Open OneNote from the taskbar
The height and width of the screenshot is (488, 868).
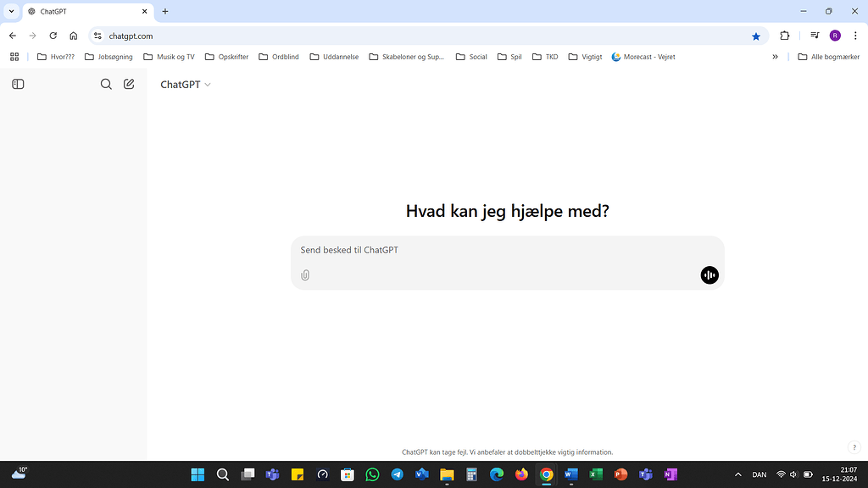[x=670, y=474]
